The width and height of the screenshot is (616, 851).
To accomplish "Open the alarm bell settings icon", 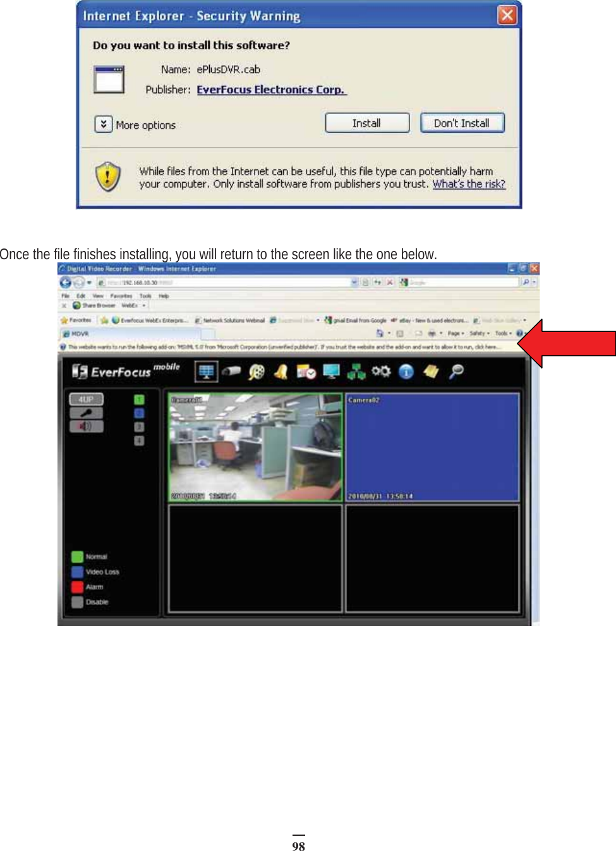I will coord(281,372).
